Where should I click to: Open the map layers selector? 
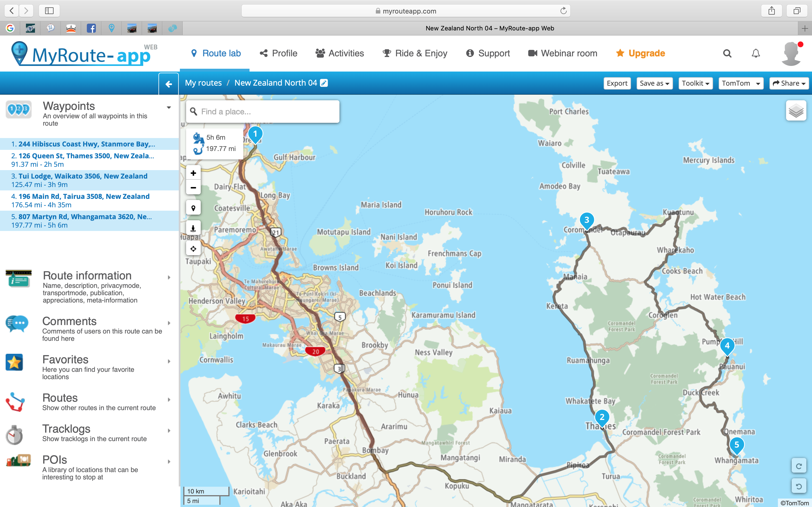[796, 111]
